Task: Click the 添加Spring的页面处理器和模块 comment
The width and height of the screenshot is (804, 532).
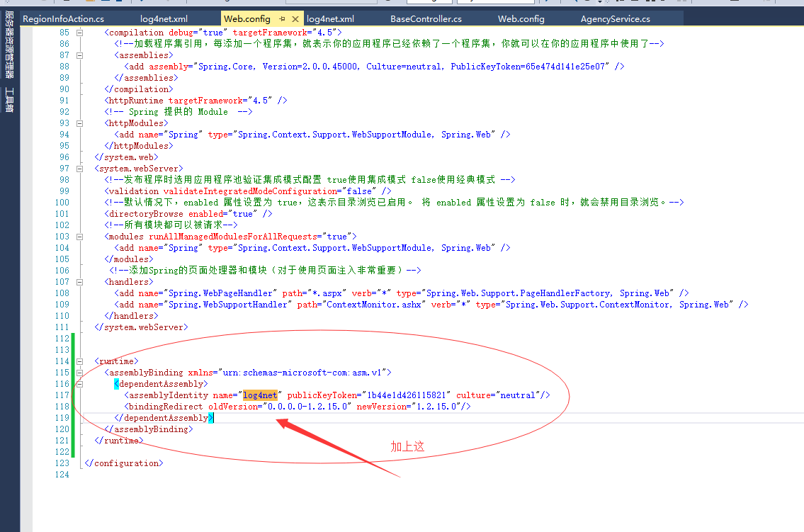Action: pyautogui.click(x=265, y=270)
